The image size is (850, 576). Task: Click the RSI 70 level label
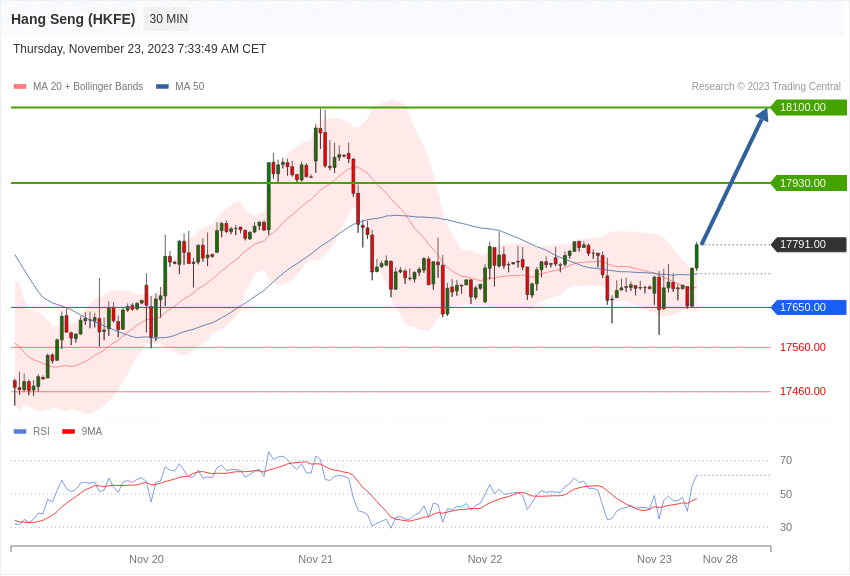pos(786,461)
